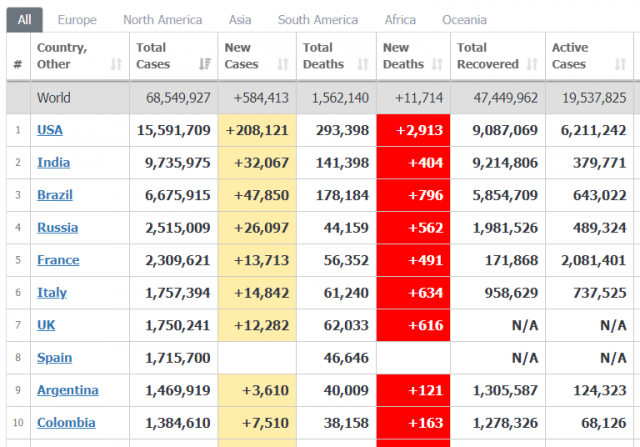Viewport: 640px width, 447px height.
Task: Sort by Total Recovered arrows icon
Action: [x=532, y=64]
